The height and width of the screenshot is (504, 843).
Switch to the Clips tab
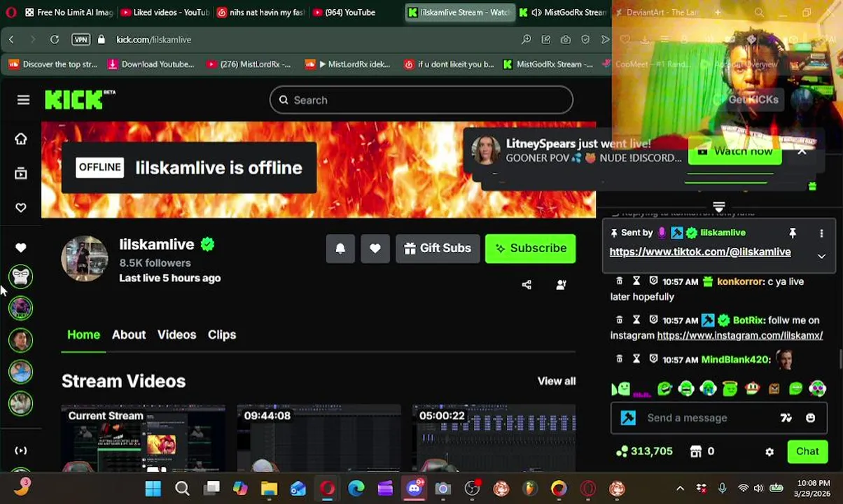[x=222, y=335]
